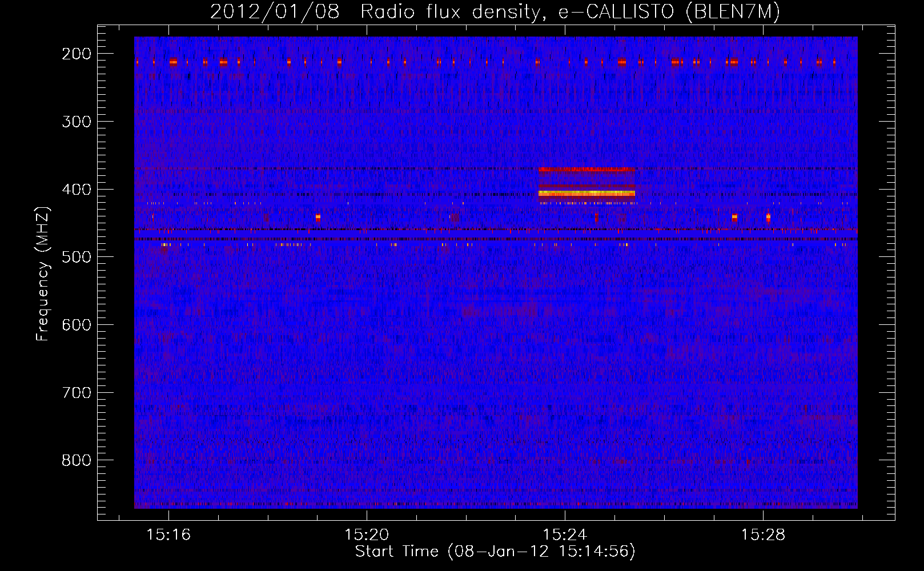Click the 'Frequency (MHZ)' axis label
Screen dimensions: 924x571
click(43, 274)
